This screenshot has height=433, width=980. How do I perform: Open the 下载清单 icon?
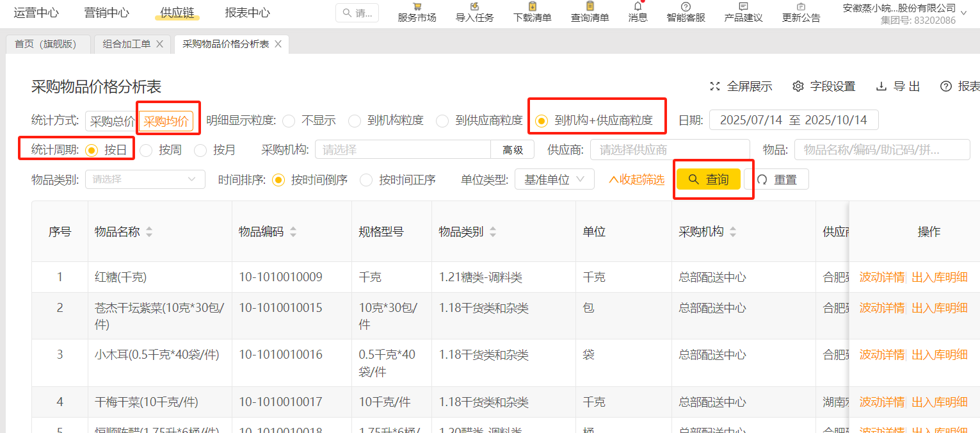tap(532, 7)
